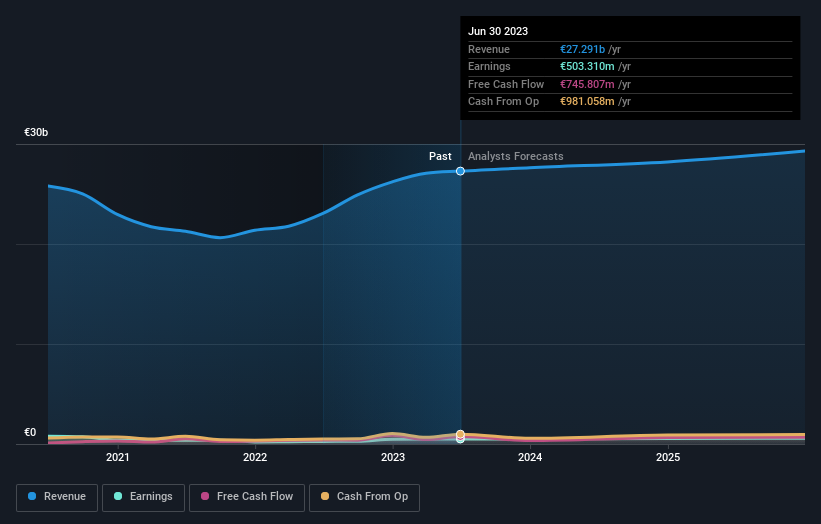The image size is (821, 524).
Task: Click the €503.310m earnings value
Action: pyautogui.click(x=587, y=66)
